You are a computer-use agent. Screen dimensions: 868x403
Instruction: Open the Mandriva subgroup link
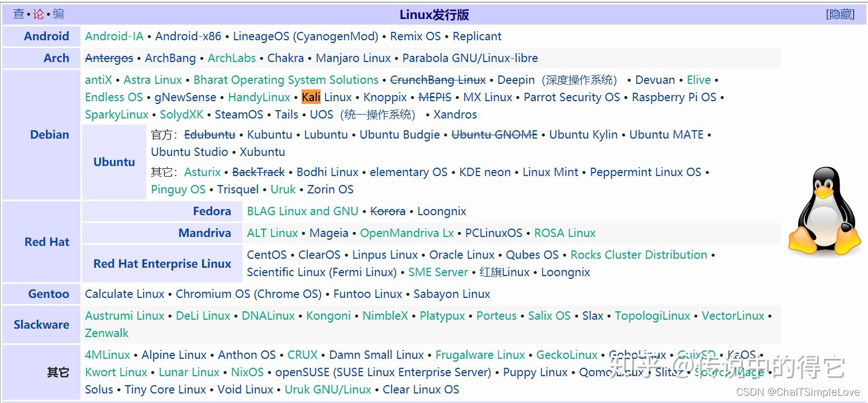[x=204, y=233]
